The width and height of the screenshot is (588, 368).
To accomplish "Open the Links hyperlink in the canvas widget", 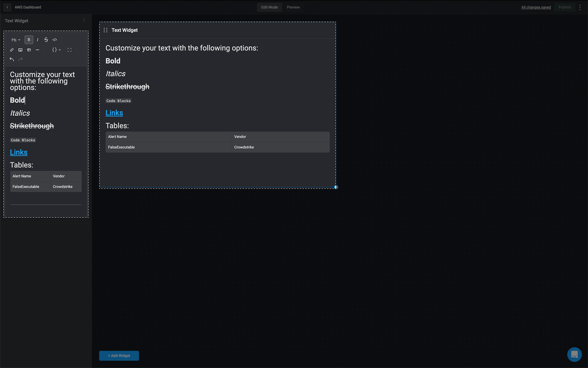I will tap(114, 113).
